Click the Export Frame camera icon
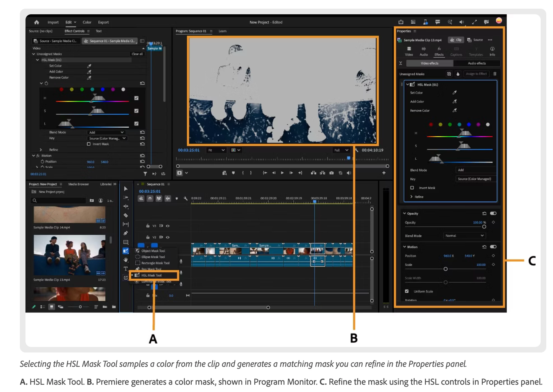Viewport: 553px width, 392px height. [331, 173]
